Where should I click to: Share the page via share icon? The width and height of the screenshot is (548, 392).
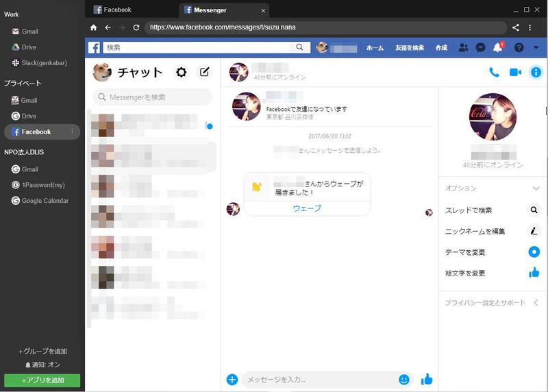516,27
